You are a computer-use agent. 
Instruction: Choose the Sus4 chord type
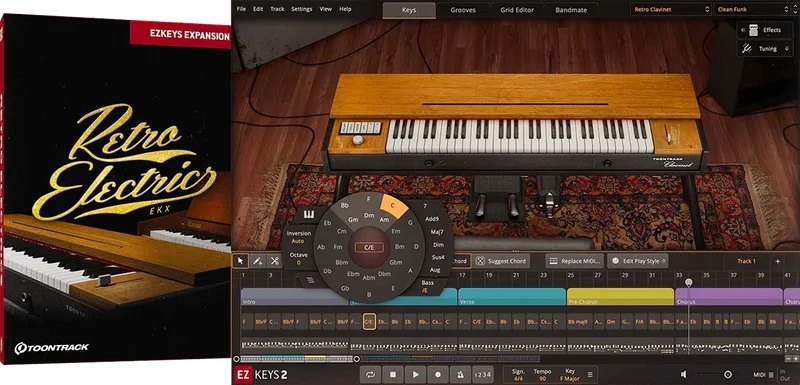(x=438, y=258)
